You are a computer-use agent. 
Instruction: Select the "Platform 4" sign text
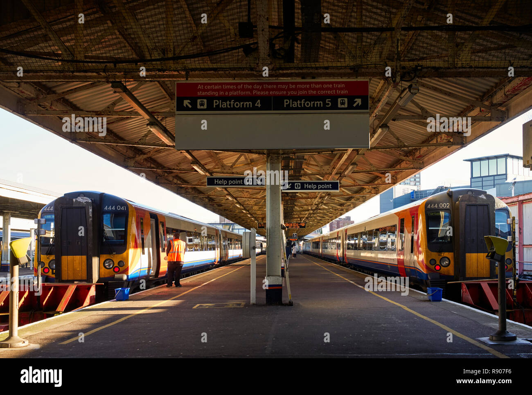click(x=237, y=104)
